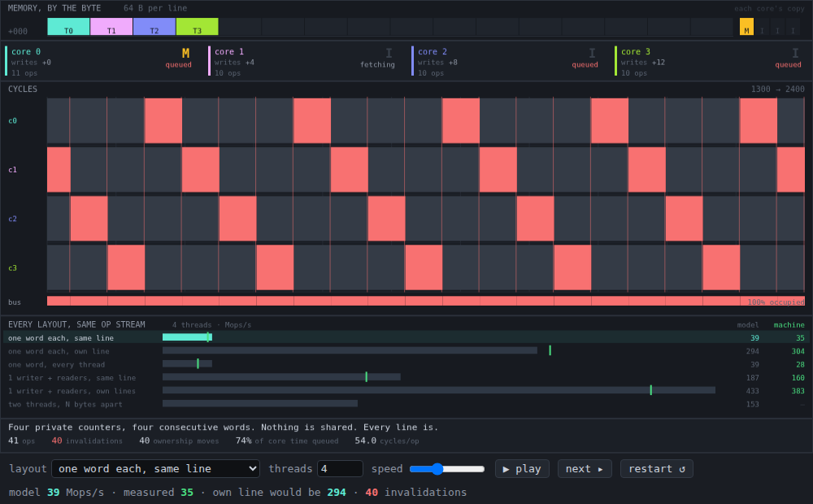Viewport: 813px width, 504px height.
Task: Pick the '1 writer + readers, own lines' row
Action: point(406,391)
